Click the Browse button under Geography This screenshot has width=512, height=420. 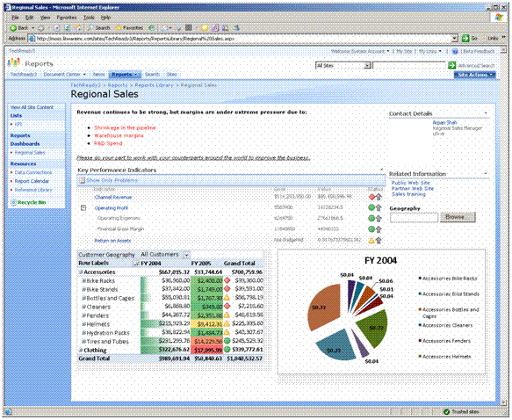click(458, 217)
